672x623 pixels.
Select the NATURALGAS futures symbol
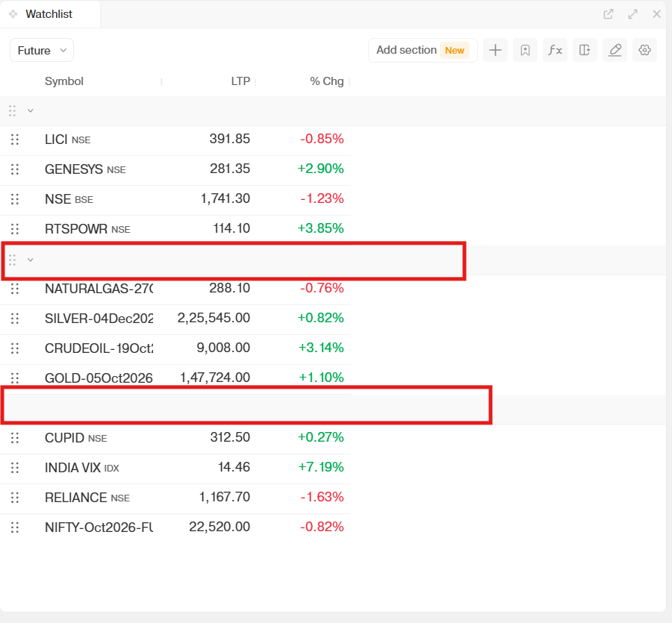99,289
